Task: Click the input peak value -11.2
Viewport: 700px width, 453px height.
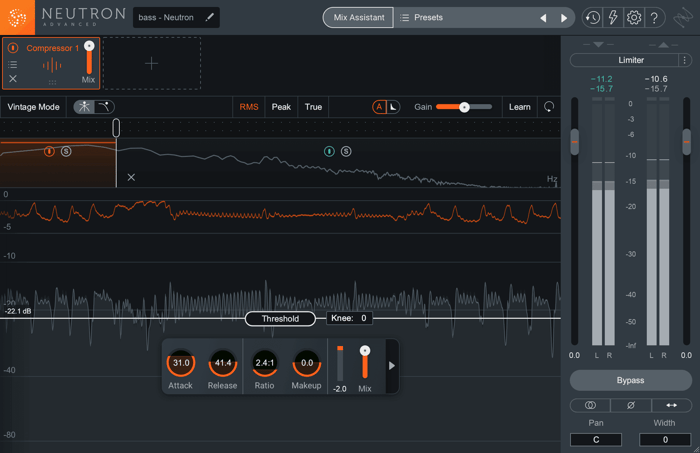Action: [601, 79]
